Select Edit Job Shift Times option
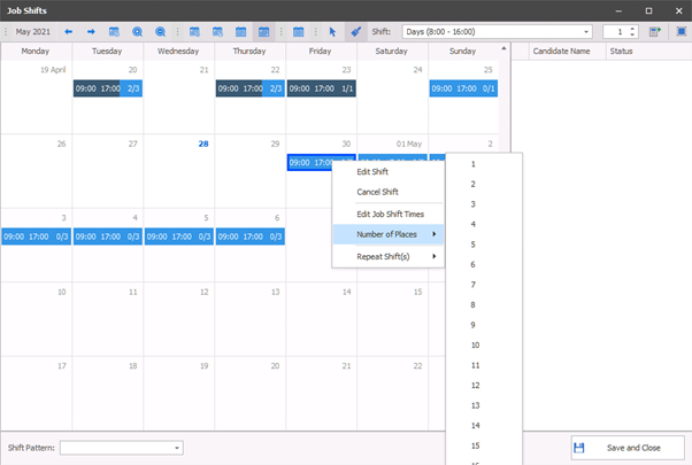 (388, 214)
